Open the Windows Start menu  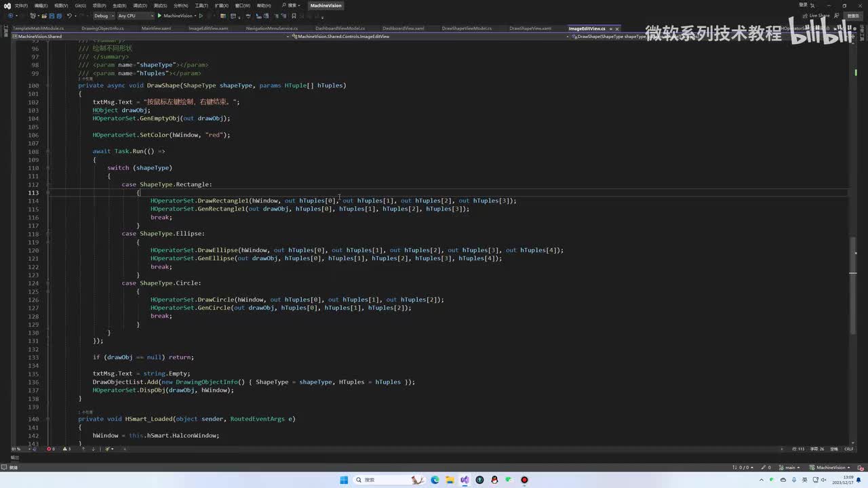tap(344, 480)
